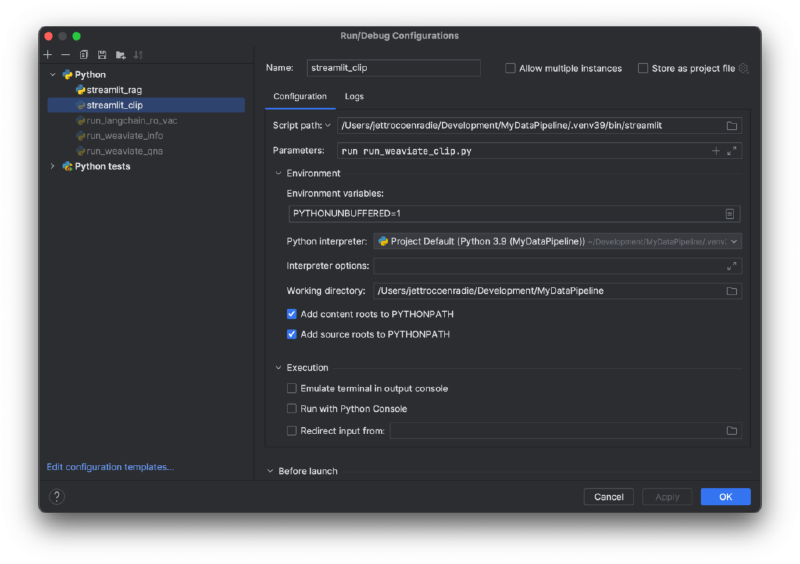Screen dimensions: 800x564
Task: Click the expand icon in Interpreter options
Action: coord(732,266)
